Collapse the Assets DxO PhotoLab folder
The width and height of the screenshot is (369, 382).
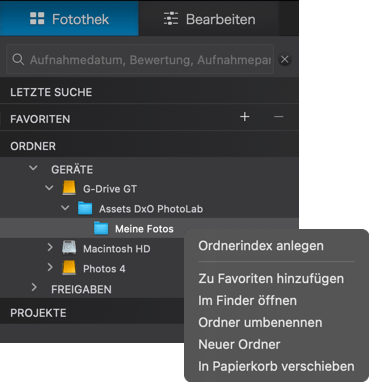pos(65,208)
